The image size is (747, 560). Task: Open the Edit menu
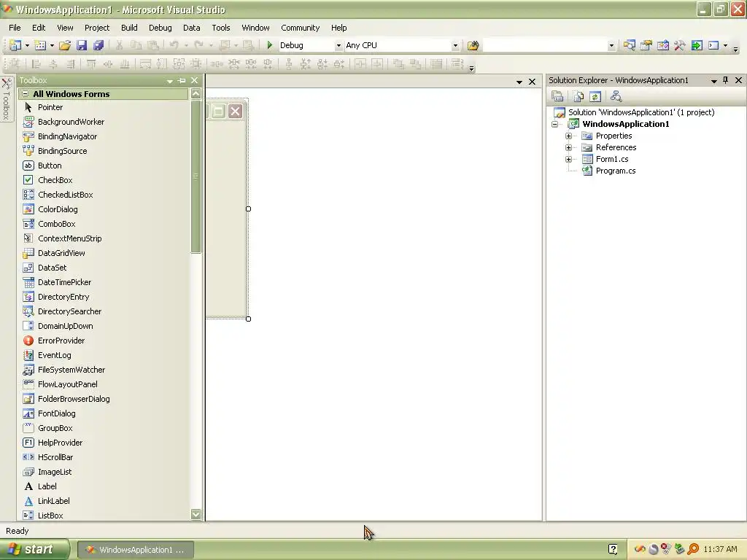[x=39, y=28]
